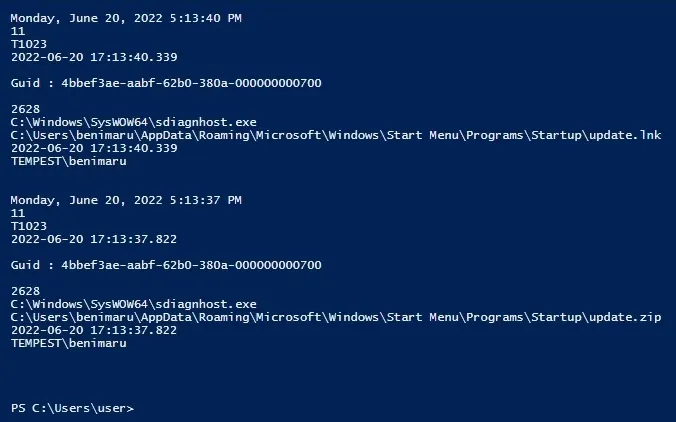676x422 pixels.
Task: Click the update.lnk Startup file path
Action: coord(336,135)
